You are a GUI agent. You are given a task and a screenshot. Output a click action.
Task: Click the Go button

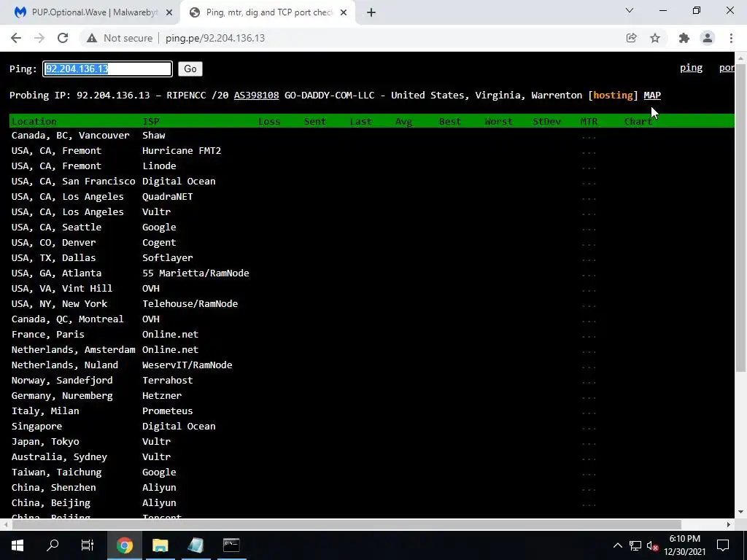point(190,69)
